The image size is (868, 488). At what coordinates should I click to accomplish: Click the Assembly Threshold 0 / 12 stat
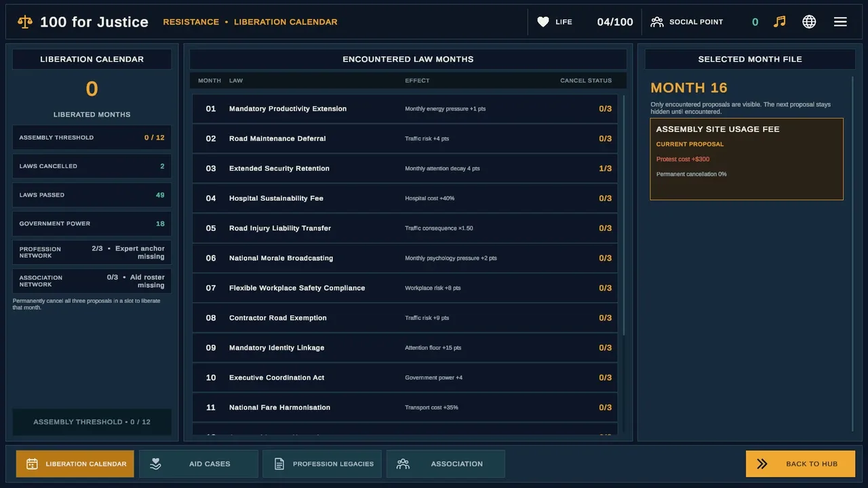pos(92,137)
